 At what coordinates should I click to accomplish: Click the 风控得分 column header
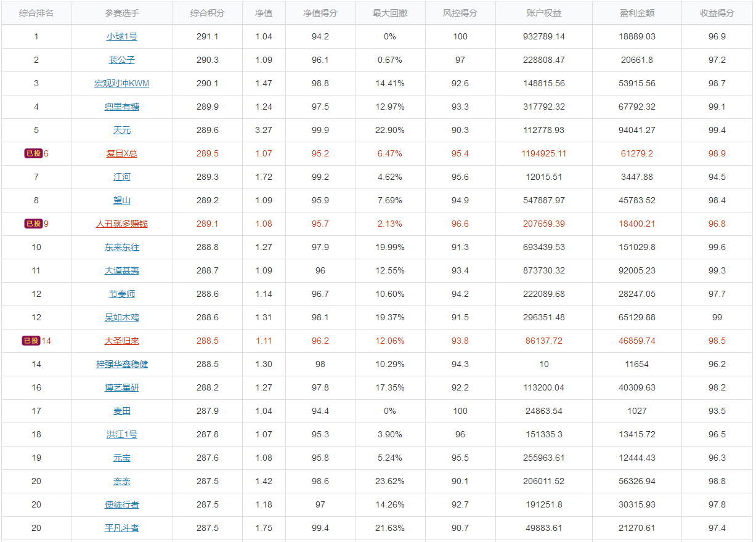pyautogui.click(x=460, y=13)
